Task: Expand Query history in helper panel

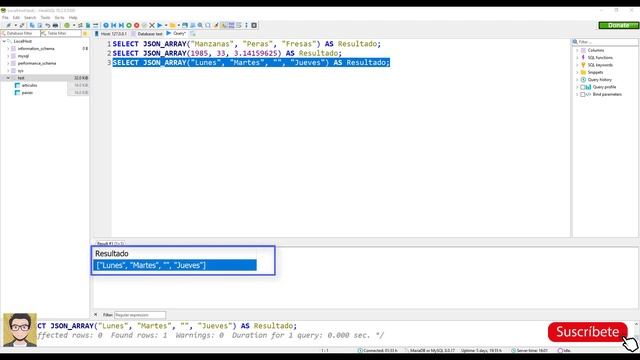Action: click(x=577, y=80)
